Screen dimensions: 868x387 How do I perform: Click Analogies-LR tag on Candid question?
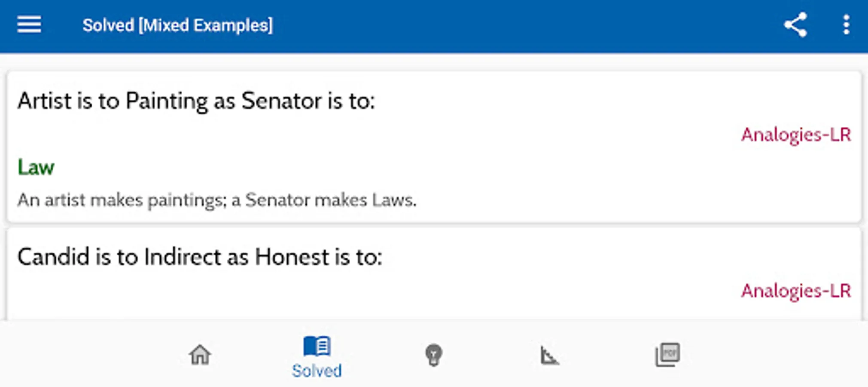pos(795,291)
